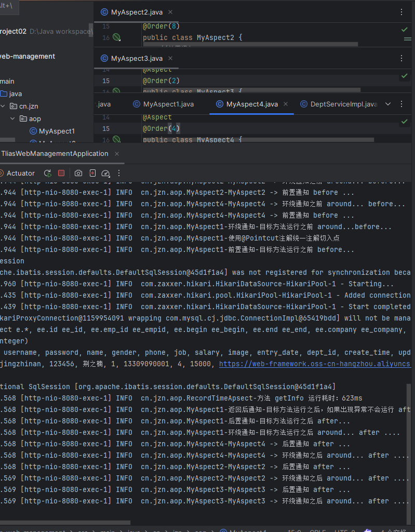Close the TliasWebManagementApplication run tab
Viewport: 415px width, 532px height.
117,154
